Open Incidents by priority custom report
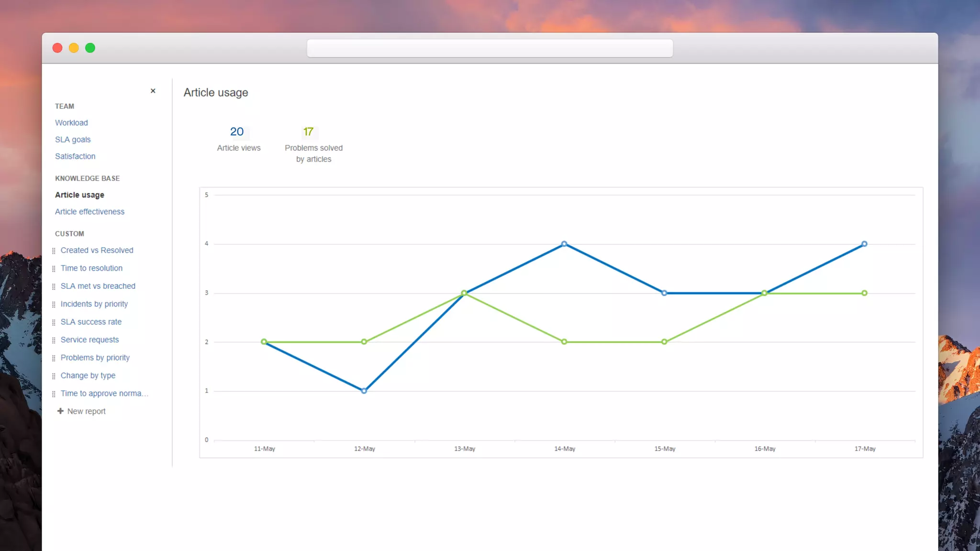The height and width of the screenshot is (551, 980). pyautogui.click(x=94, y=304)
